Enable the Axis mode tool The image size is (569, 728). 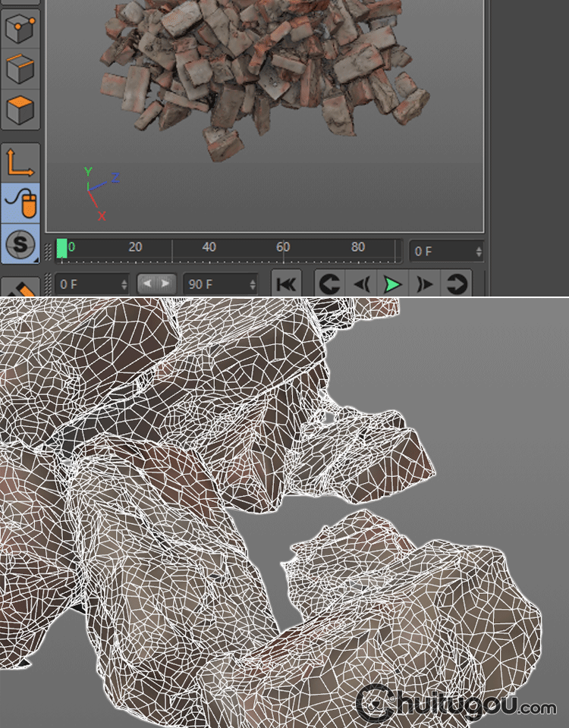tap(20, 162)
